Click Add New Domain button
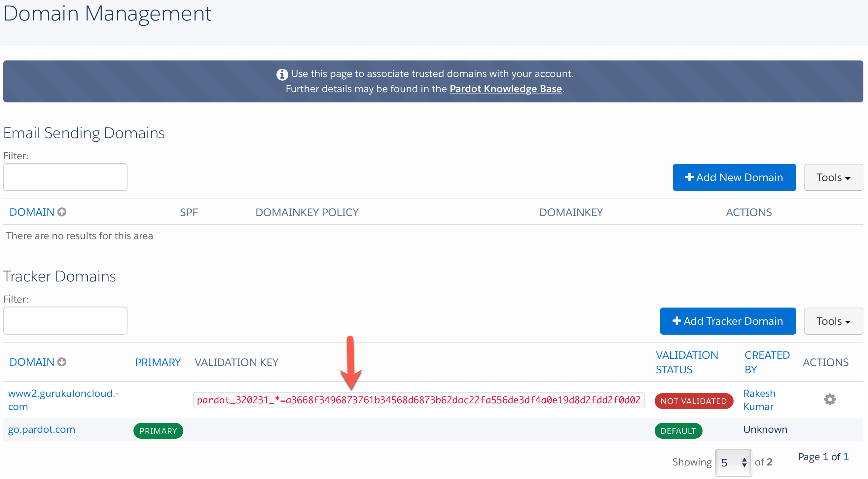Screen dimensions: 868x479 734,177
